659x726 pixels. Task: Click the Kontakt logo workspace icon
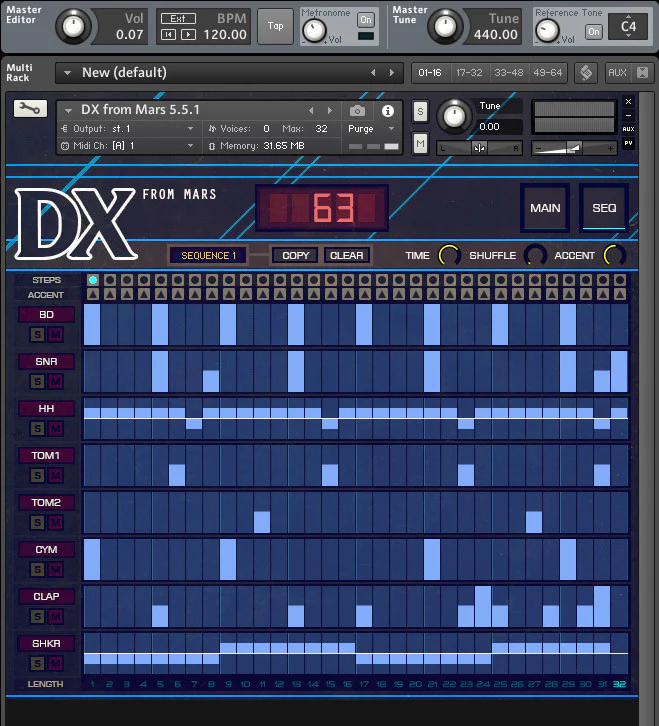click(586, 73)
